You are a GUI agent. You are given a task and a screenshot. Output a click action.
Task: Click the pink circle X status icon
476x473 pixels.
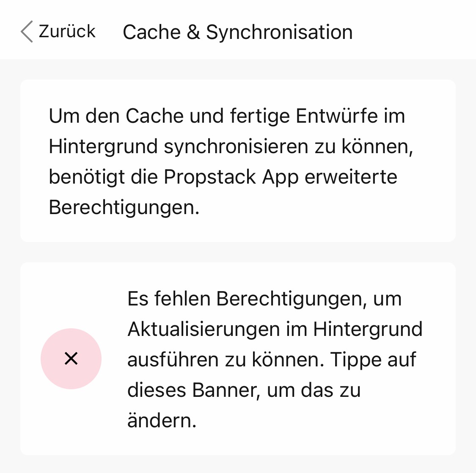(x=71, y=358)
